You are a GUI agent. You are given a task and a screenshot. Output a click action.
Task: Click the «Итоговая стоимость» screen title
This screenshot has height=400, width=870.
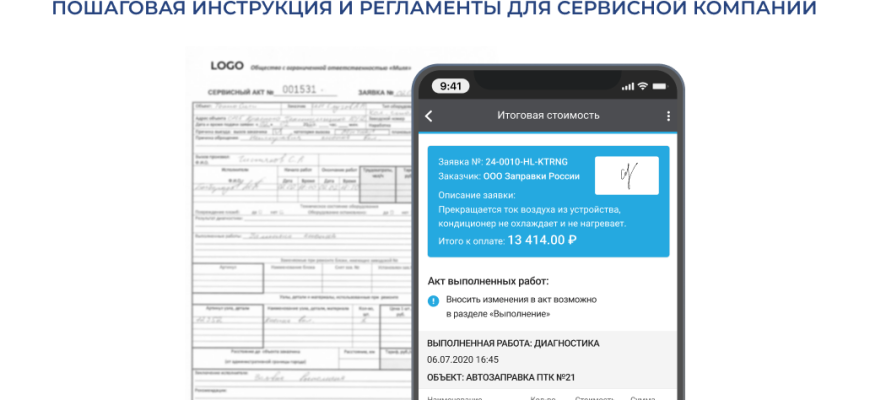(x=548, y=116)
